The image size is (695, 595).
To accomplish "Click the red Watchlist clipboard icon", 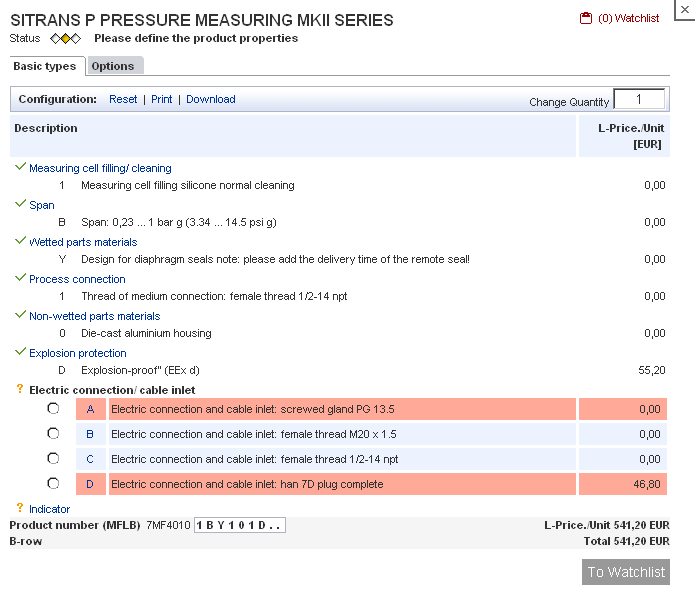I will click(586, 18).
